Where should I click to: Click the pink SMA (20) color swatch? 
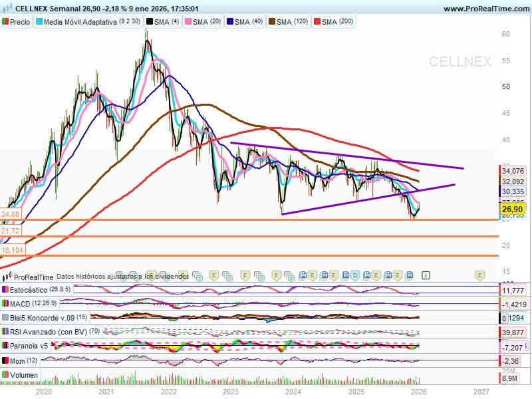click(188, 21)
